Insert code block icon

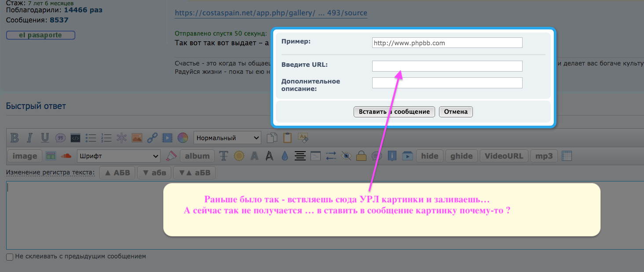point(75,138)
